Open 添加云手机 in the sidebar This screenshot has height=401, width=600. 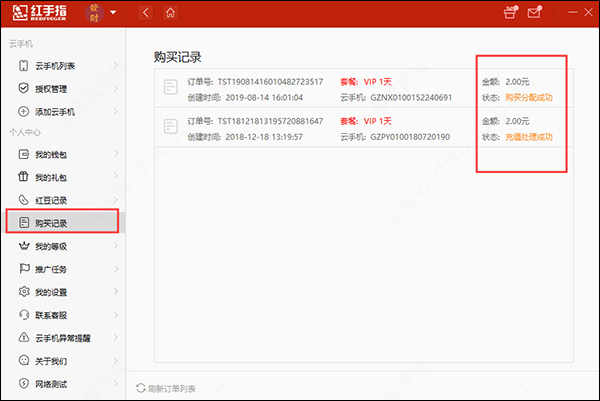click(x=64, y=112)
